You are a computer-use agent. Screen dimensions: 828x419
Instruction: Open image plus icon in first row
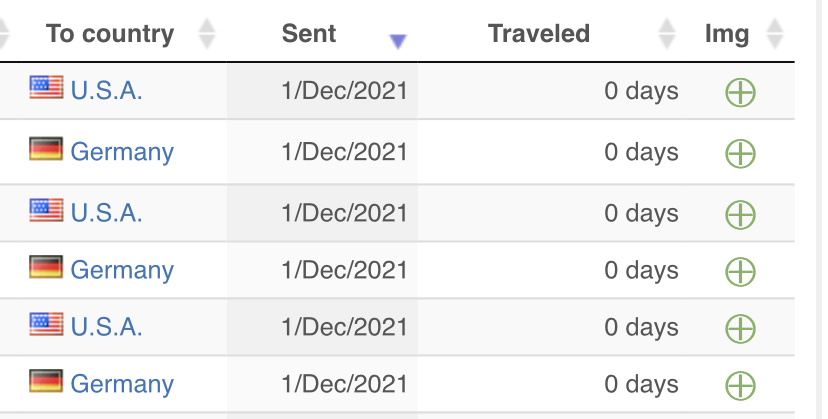[740, 92]
